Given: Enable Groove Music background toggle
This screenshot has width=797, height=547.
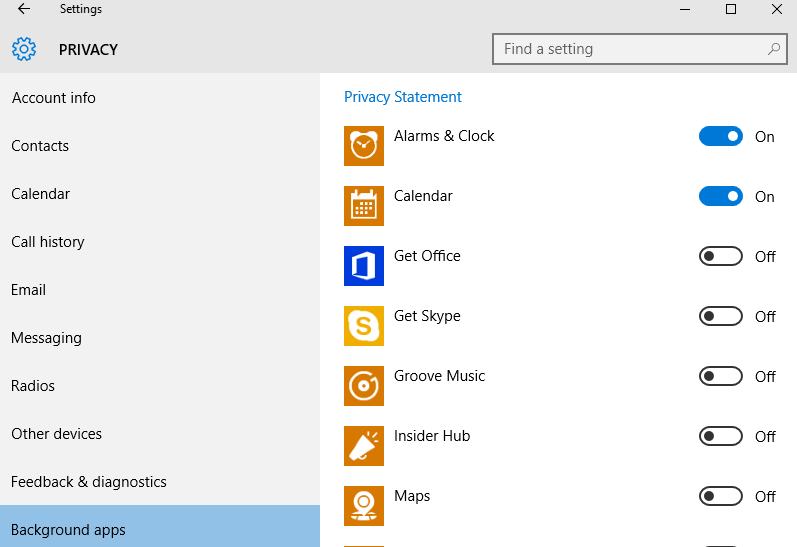Looking at the screenshot, I should coord(721,376).
